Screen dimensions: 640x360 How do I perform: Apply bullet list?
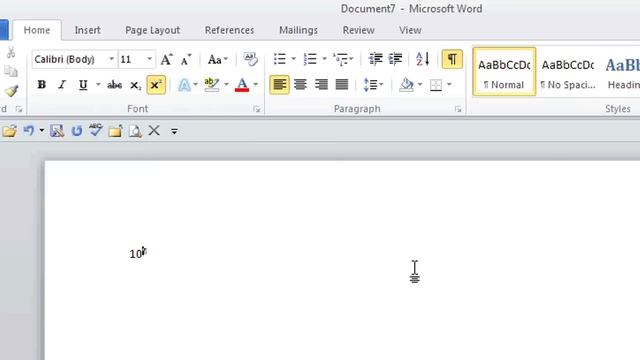coord(280,60)
